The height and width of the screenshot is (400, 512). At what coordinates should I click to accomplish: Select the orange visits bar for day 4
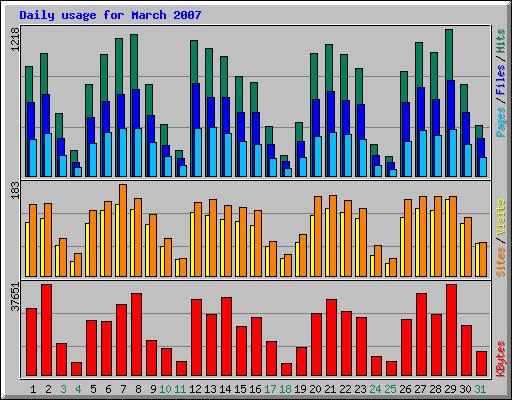pos(78,265)
